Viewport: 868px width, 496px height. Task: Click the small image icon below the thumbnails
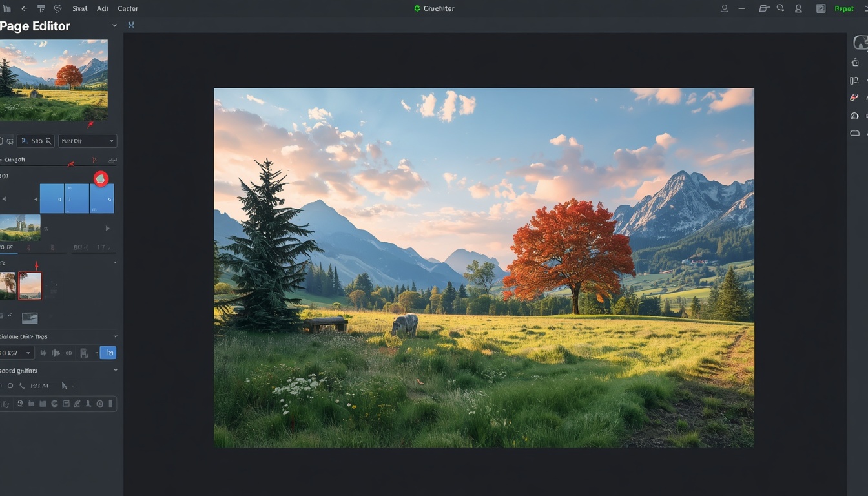tap(30, 318)
